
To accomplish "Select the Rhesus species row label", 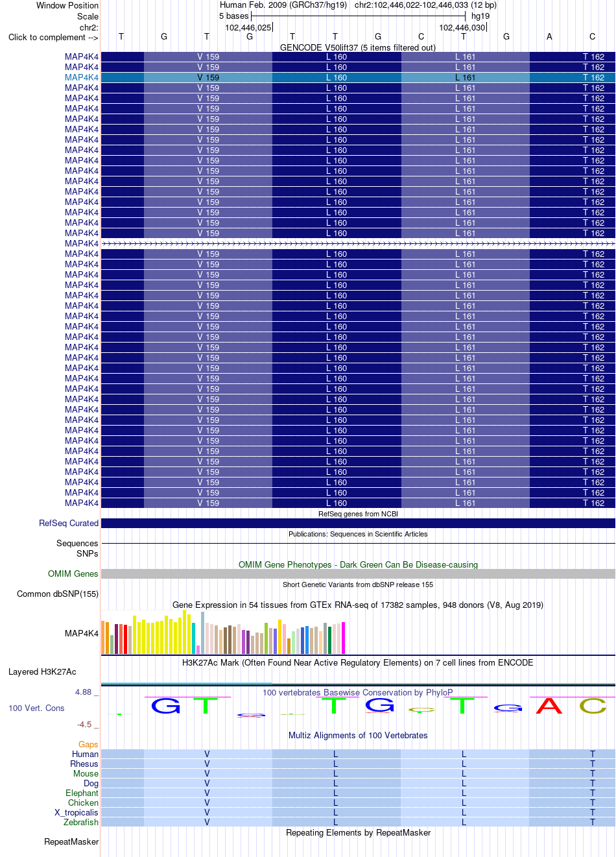I will point(84,764).
